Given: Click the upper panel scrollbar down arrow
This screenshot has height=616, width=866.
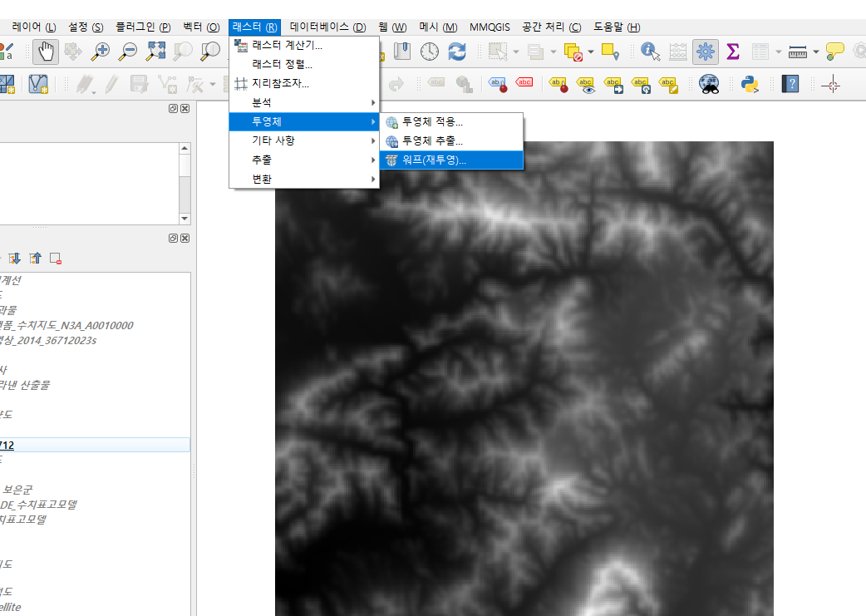Looking at the screenshot, I should click(x=185, y=219).
